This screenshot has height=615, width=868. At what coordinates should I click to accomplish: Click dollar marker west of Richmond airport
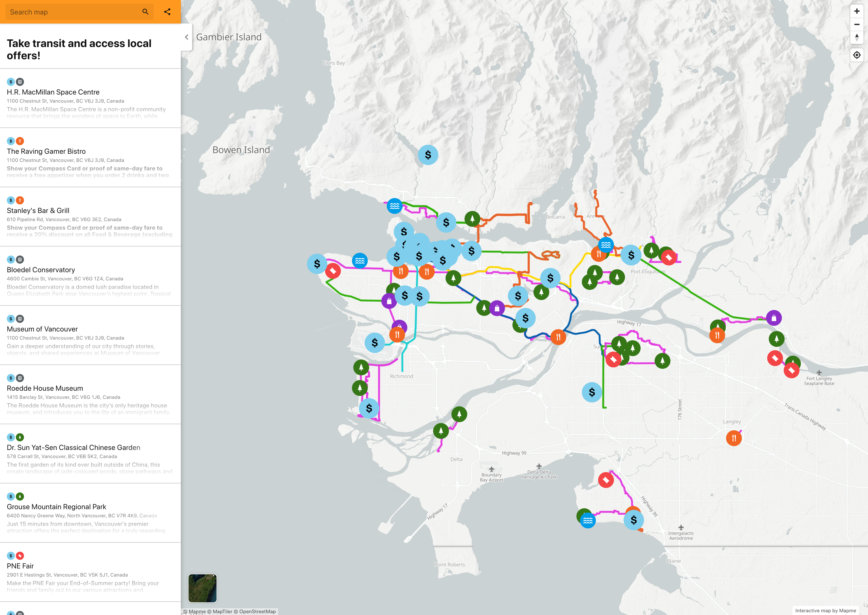(x=374, y=343)
